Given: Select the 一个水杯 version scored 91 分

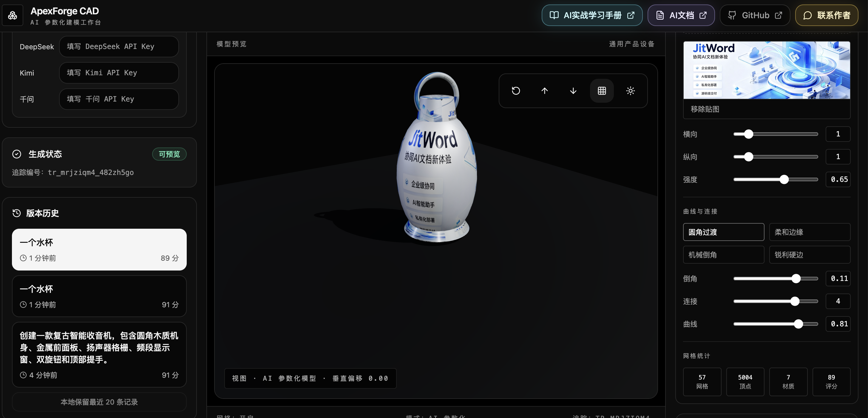Looking at the screenshot, I should [x=99, y=296].
